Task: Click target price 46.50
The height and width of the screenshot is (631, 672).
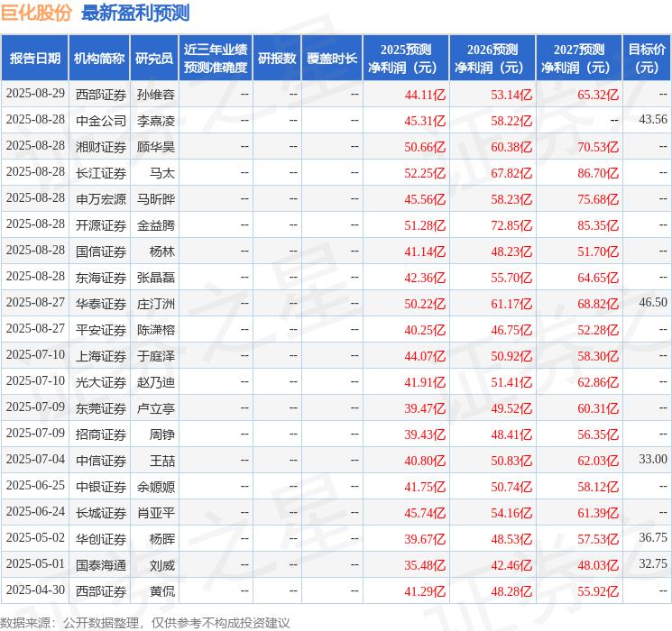Action: point(653,303)
